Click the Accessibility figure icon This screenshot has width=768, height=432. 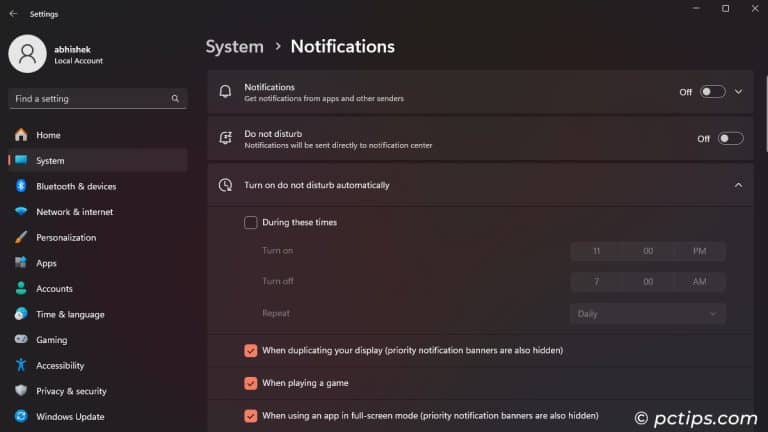click(21, 365)
